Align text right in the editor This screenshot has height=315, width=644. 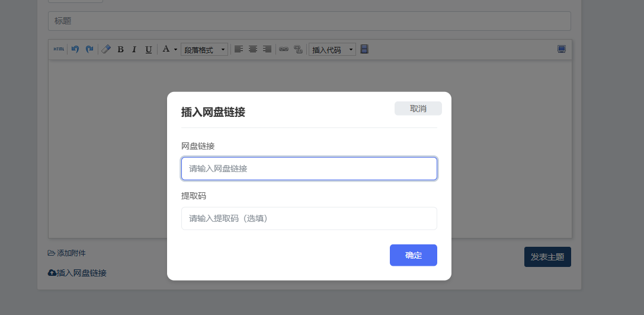(267, 49)
